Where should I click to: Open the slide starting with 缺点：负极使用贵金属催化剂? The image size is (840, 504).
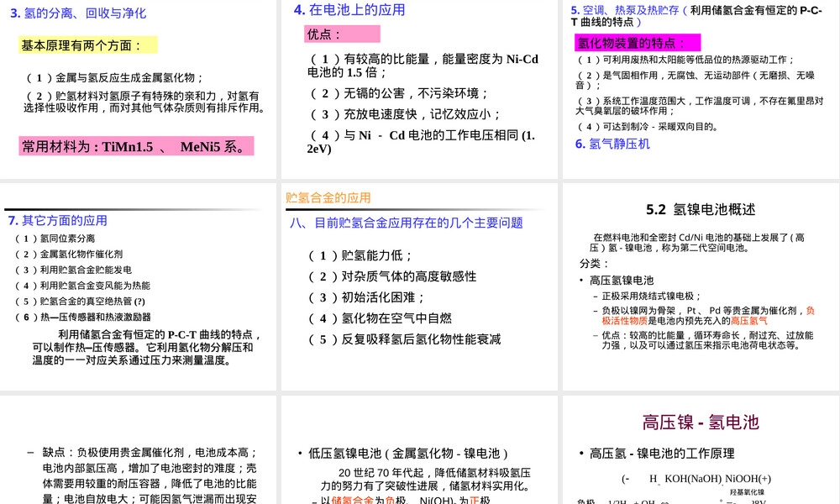pos(139,450)
